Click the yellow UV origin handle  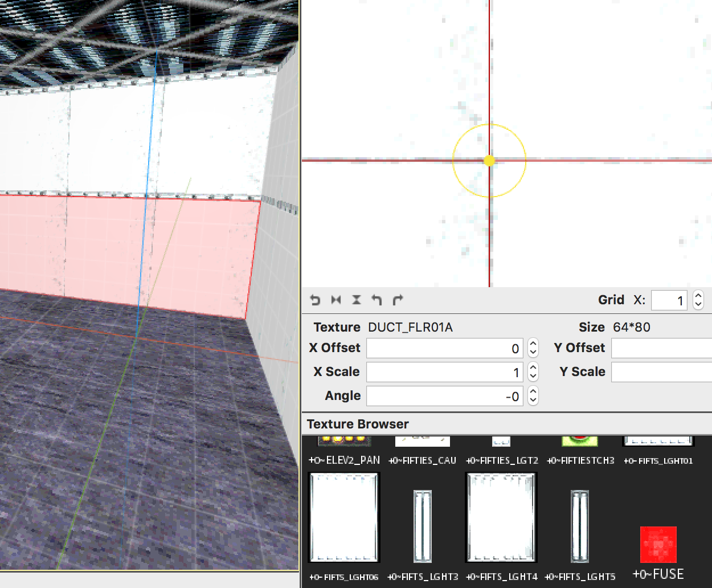click(489, 161)
